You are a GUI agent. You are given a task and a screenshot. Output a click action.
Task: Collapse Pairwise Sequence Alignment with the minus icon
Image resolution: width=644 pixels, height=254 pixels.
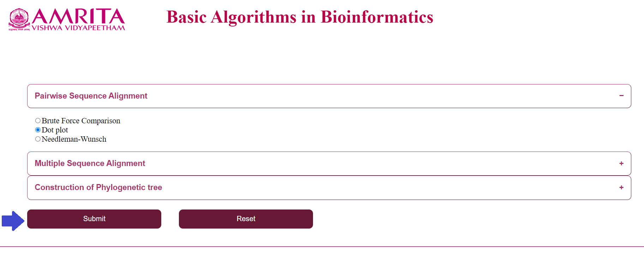pos(621,96)
